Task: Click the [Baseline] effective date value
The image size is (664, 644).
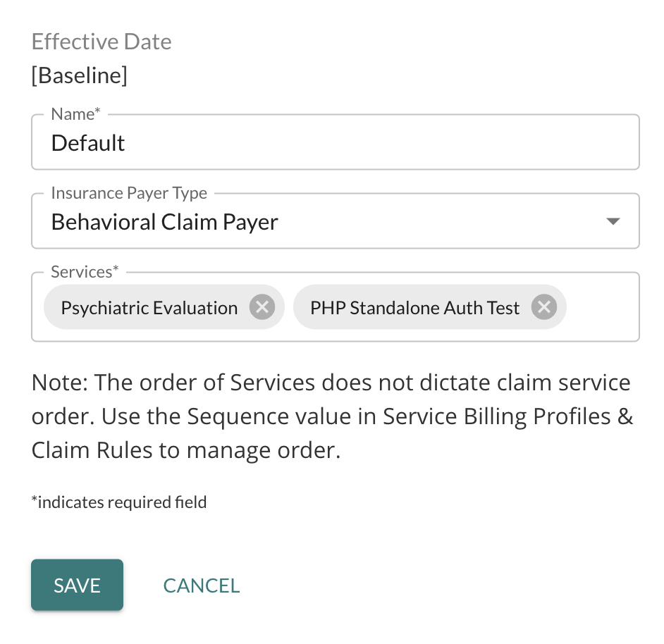Action: coord(80,76)
